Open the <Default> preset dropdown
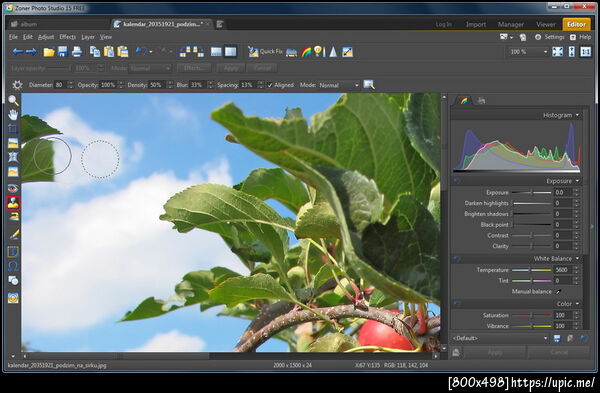The width and height of the screenshot is (600, 393). pyautogui.click(x=500, y=338)
